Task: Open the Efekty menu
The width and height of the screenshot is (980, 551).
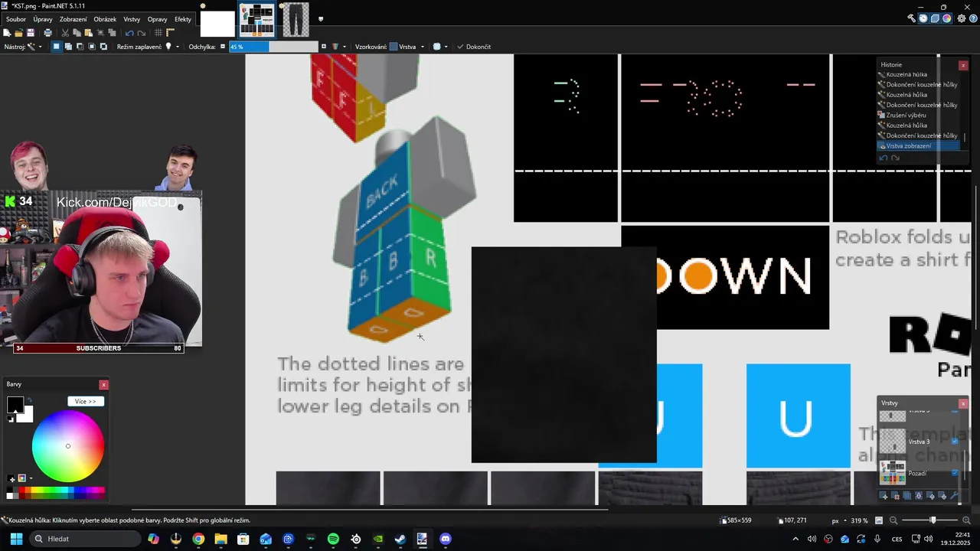Action: (x=183, y=19)
